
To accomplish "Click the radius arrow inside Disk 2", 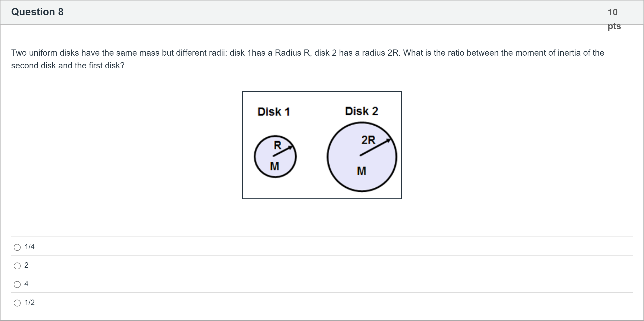I will click(375, 148).
